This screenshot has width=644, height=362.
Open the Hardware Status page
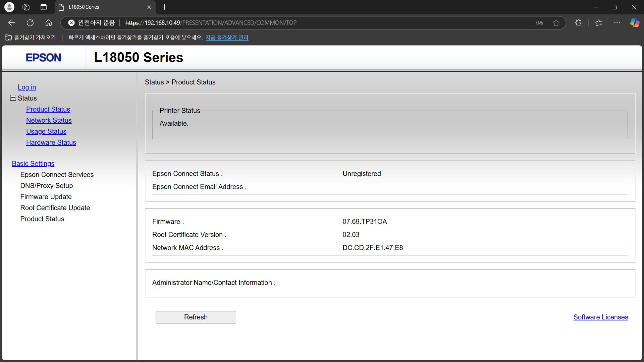(x=51, y=142)
